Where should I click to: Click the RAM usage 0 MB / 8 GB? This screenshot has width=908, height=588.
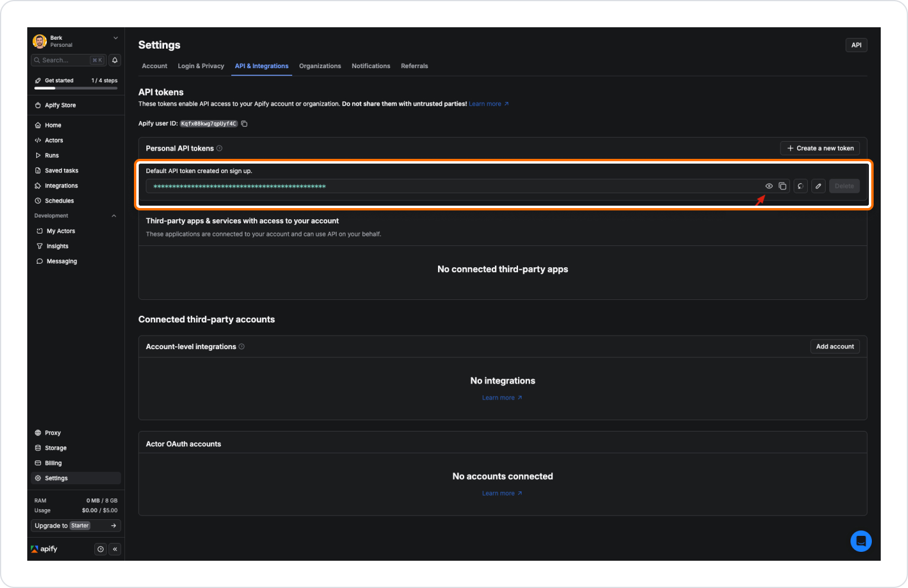coord(102,501)
